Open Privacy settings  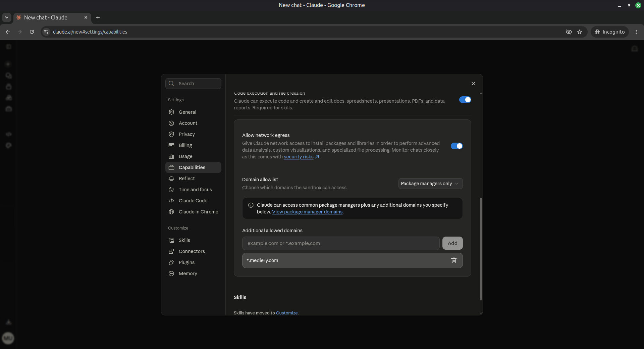[x=193, y=134]
